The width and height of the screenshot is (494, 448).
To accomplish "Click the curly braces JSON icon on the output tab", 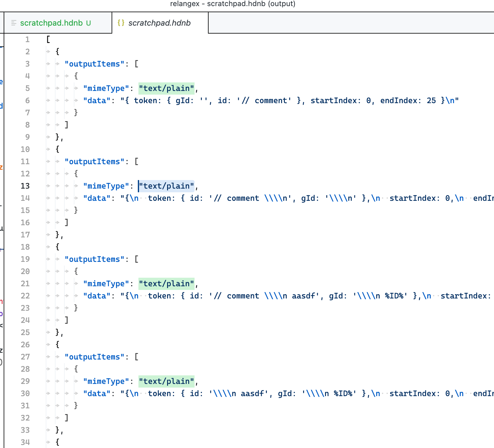I will pyautogui.click(x=121, y=23).
